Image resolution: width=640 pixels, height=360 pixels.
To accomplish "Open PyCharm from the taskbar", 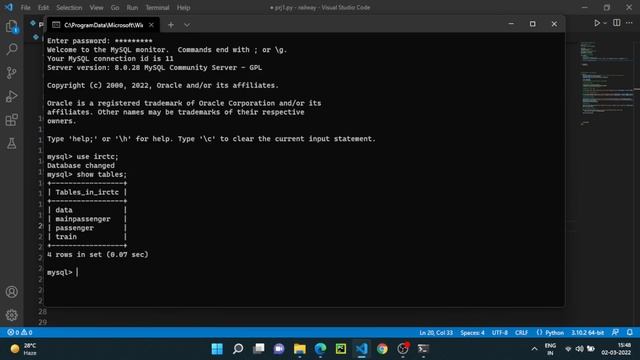I will [341, 349].
